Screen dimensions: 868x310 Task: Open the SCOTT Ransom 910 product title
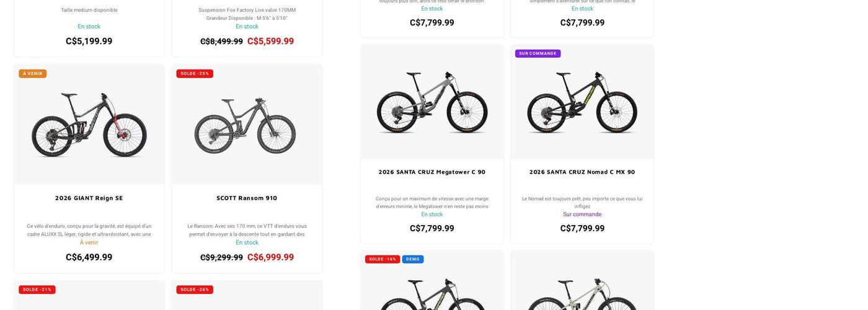pos(247,198)
